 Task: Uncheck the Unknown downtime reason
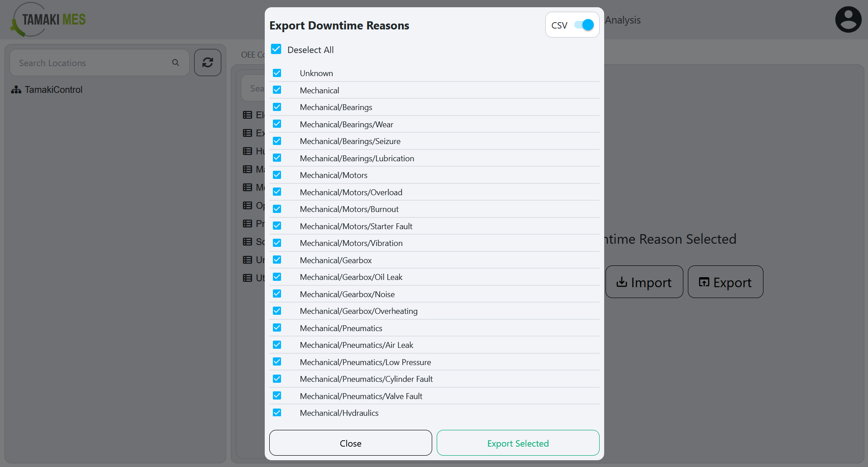coord(277,72)
